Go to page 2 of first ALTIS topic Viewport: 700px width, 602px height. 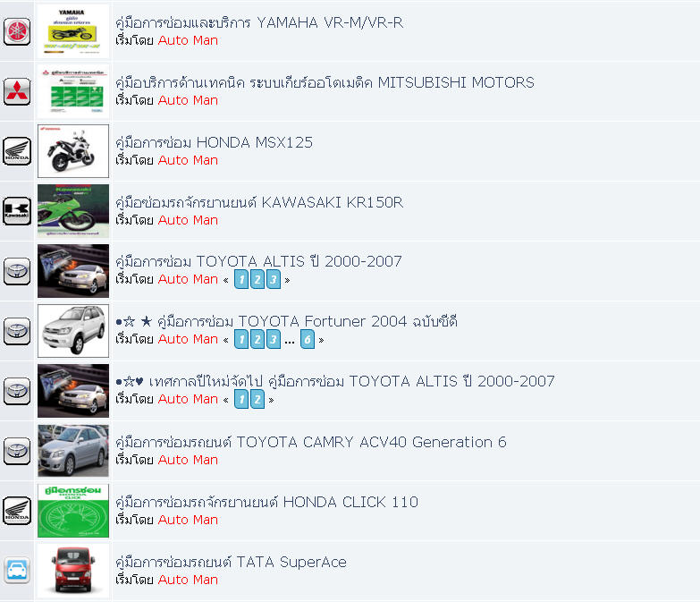click(257, 280)
